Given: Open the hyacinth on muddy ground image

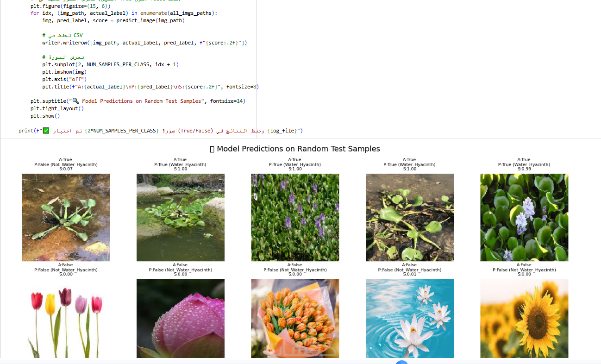Looking at the screenshot, I should (x=410, y=217).
